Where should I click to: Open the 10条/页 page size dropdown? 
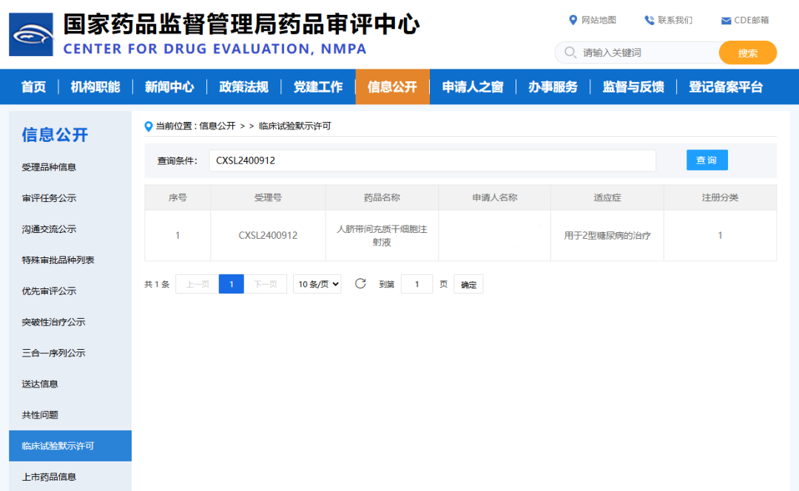317,284
